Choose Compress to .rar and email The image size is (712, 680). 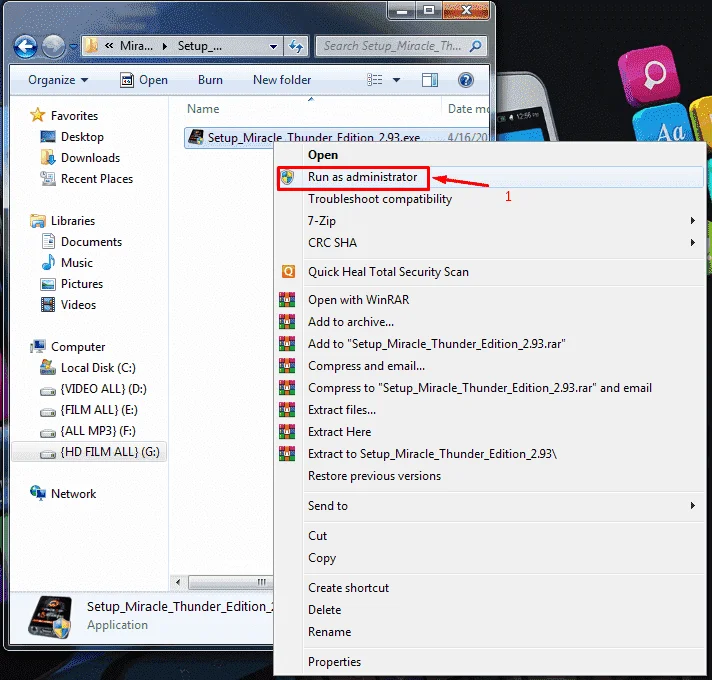pos(490,388)
